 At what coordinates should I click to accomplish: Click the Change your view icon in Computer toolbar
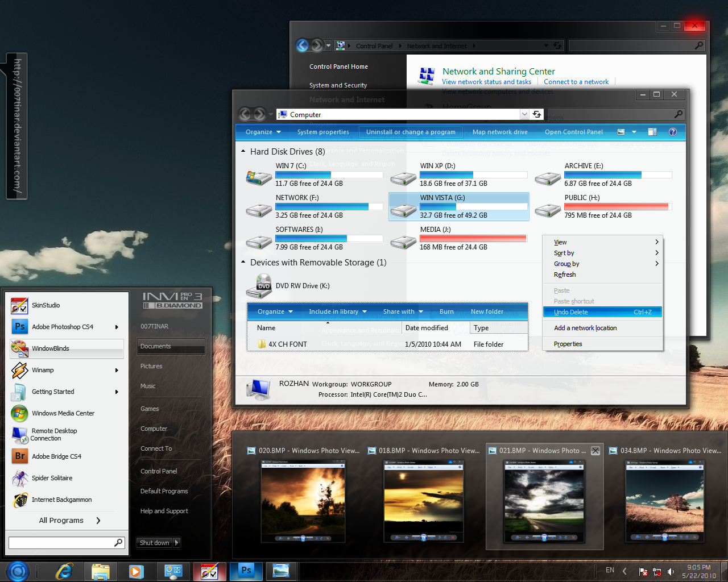click(621, 132)
